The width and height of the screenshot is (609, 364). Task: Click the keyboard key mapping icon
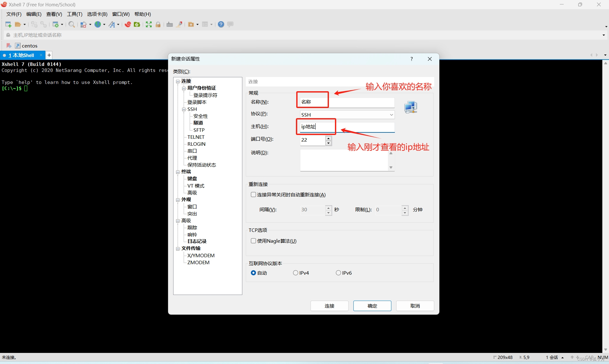[x=170, y=24]
